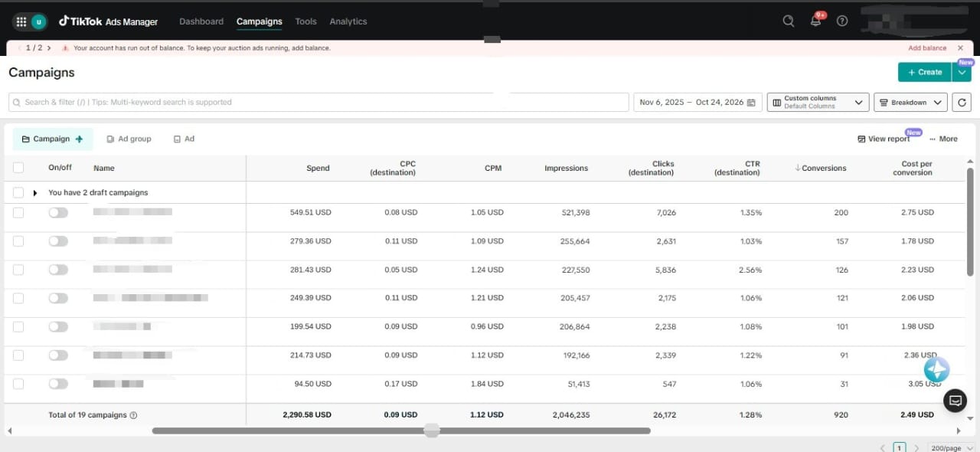Click the View report button

[884, 139]
